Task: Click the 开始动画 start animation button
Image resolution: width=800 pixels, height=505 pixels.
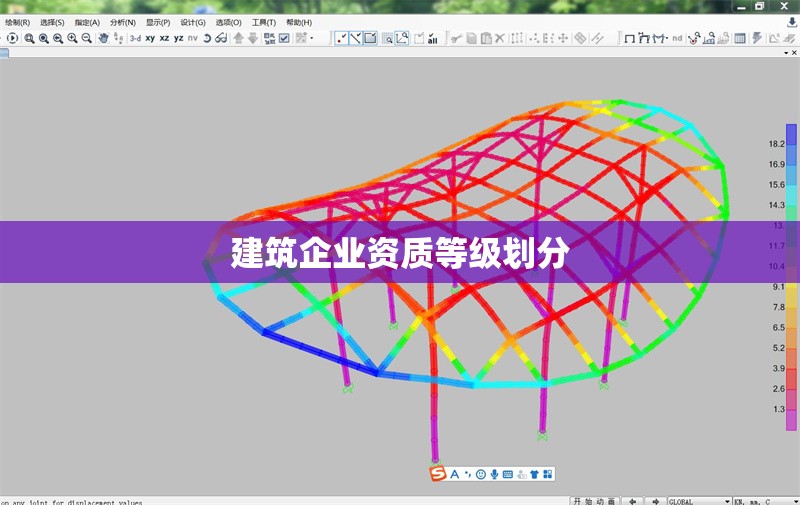Action: pos(594,501)
